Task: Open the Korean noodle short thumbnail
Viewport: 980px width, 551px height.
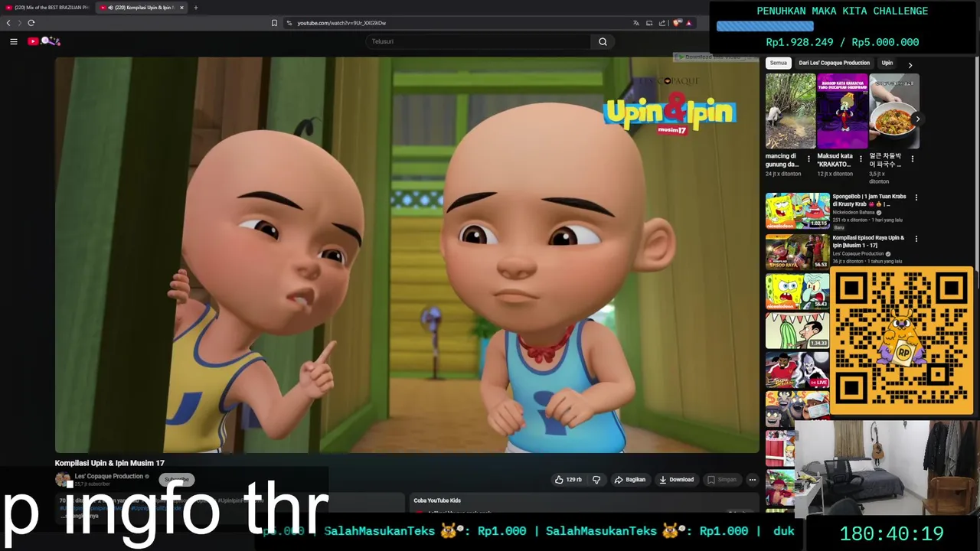Action: [x=894, y=111]
